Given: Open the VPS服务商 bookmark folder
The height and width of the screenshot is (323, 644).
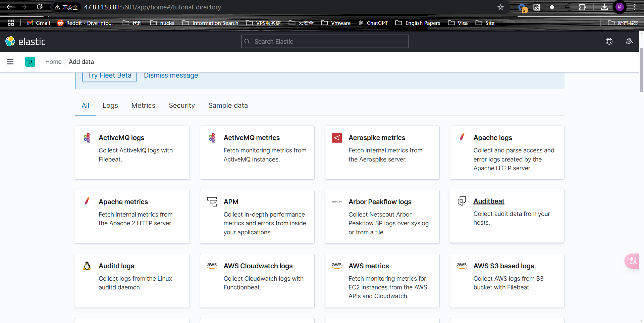Looking at the screenshot, I should 263,23.
